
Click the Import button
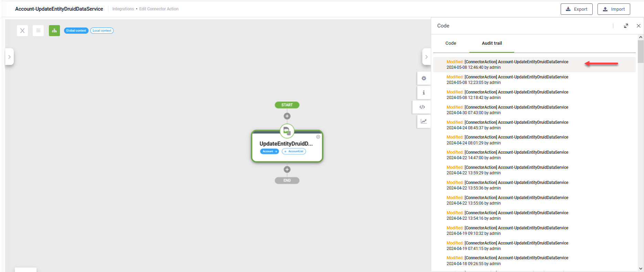point(614,9)
